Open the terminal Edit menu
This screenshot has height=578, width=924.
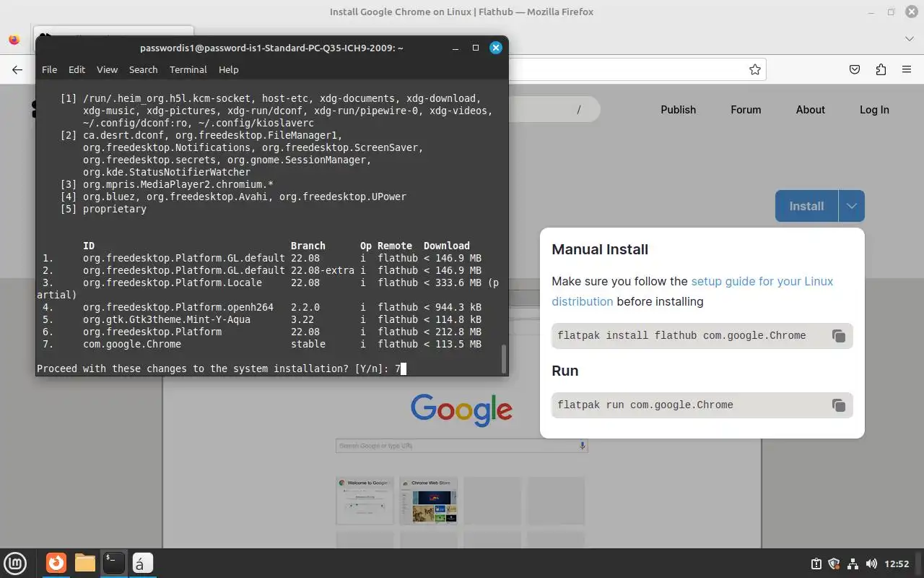(77, 69)
